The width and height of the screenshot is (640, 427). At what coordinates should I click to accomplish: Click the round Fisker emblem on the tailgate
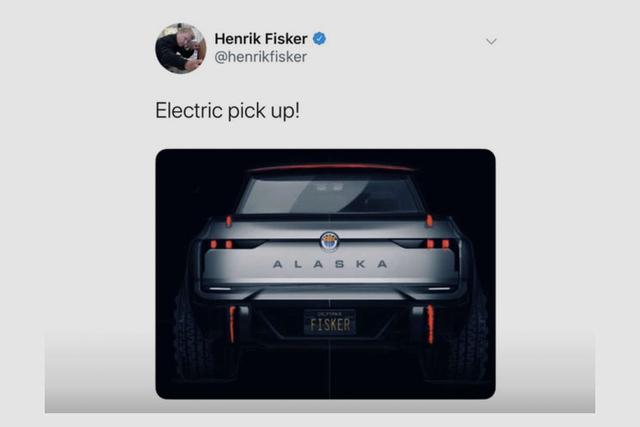[x=329, y=241]
